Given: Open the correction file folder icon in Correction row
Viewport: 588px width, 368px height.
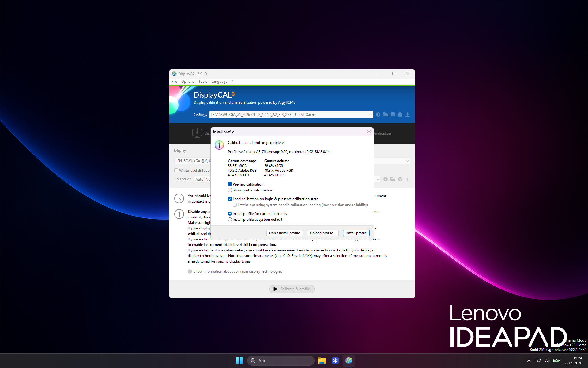Looking at the screenshot, I should click(x=393, y=179).
